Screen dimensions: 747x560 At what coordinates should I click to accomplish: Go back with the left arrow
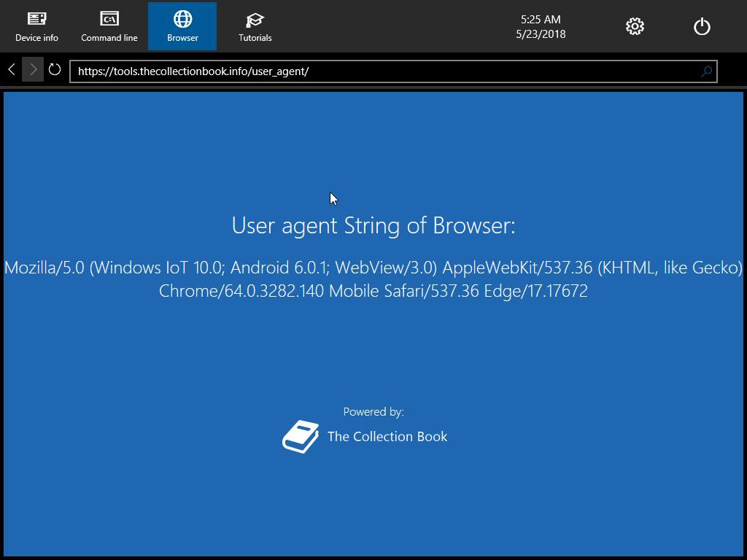[12, 69]
